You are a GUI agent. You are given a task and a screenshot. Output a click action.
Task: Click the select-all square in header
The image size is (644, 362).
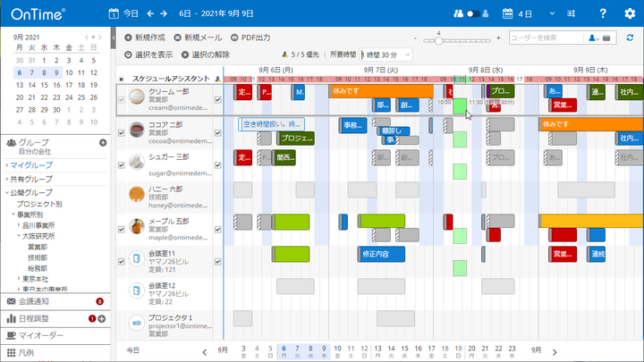[121, 79]
